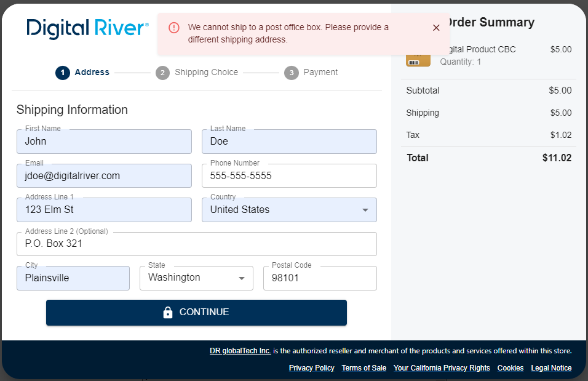
Task: Click the Phone Number field
Action: (x=289, y=176)
